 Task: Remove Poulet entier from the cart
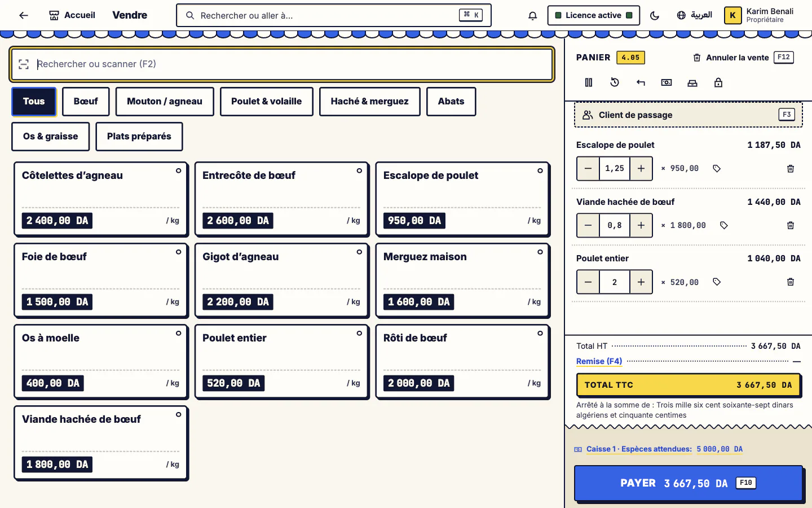click(791, 282)
